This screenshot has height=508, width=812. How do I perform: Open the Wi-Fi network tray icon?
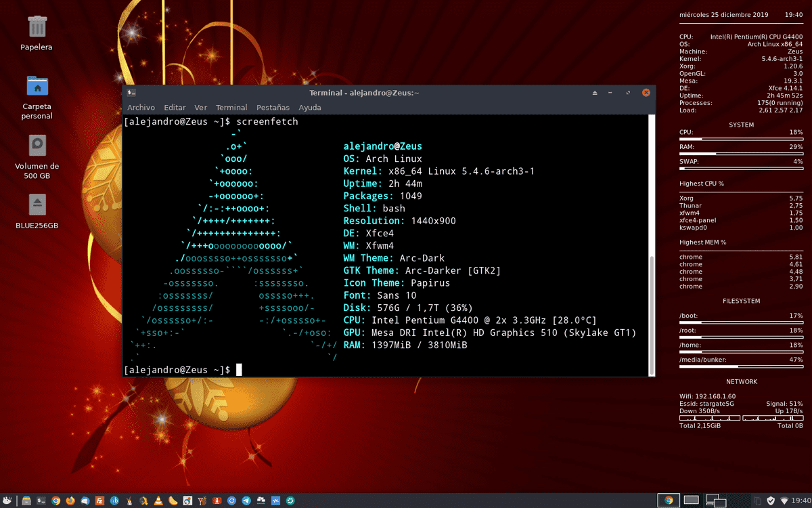(784, 501)
